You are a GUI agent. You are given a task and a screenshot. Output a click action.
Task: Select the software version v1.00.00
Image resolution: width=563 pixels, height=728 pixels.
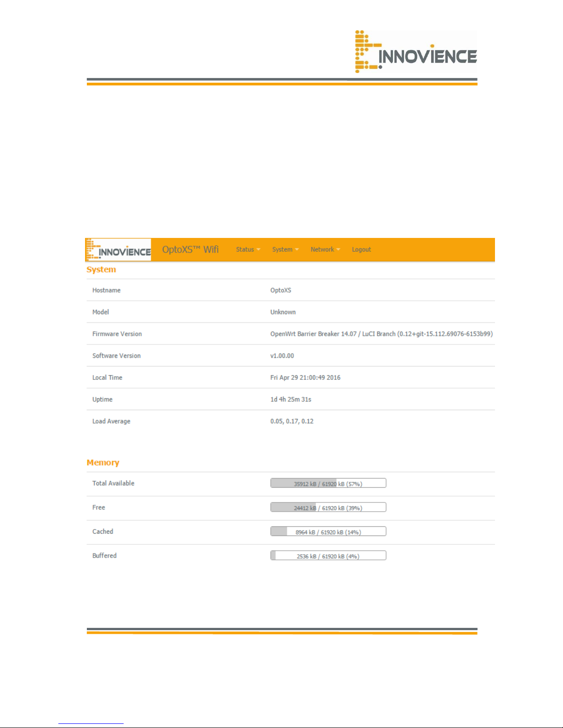[x=282, y=356]
